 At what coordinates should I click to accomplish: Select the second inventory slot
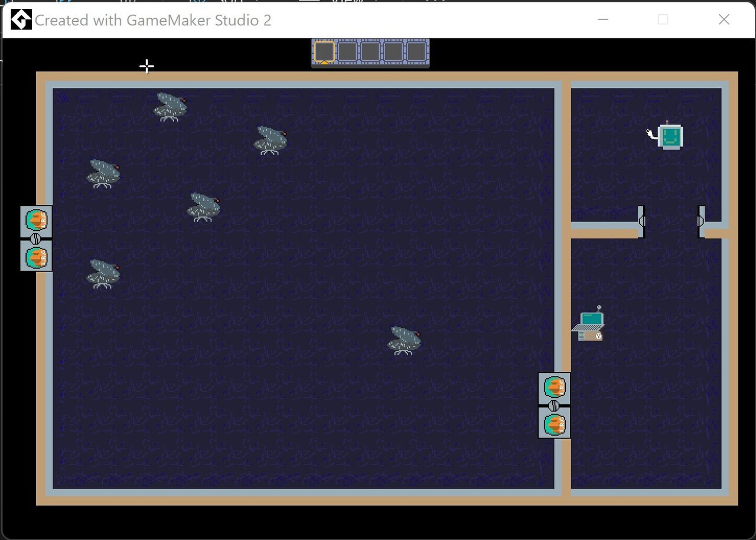click(x=347, y=51)
